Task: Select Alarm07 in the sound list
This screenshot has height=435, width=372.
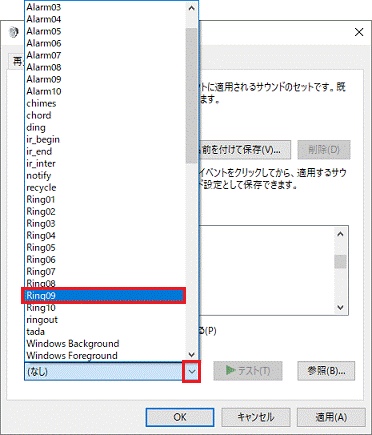Action: 105,55
